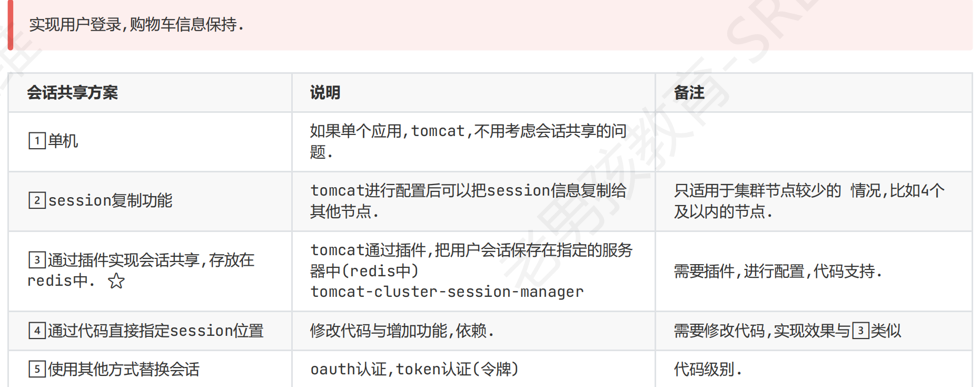The image size is (980, 387).
Task: Click the oauth认证,token认证 cell text
Action: point(415,369)
